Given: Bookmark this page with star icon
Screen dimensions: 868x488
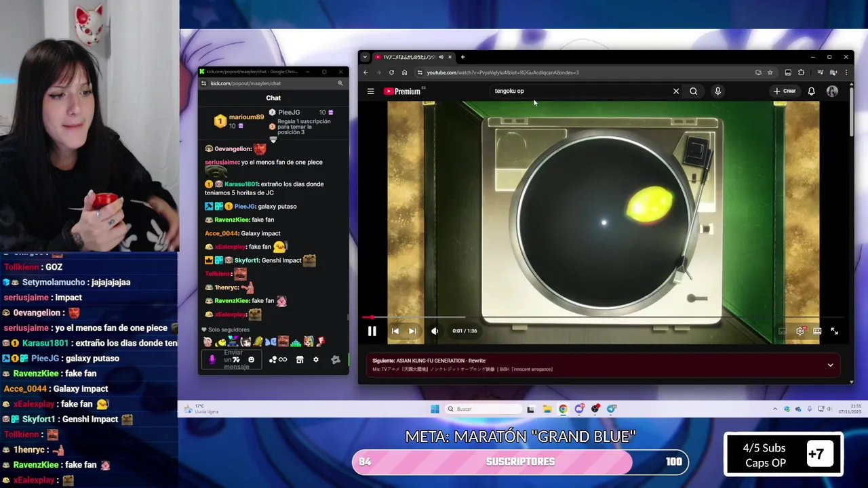Looking at the screenshot, I should pyautogui.click(x=770, y=73).
